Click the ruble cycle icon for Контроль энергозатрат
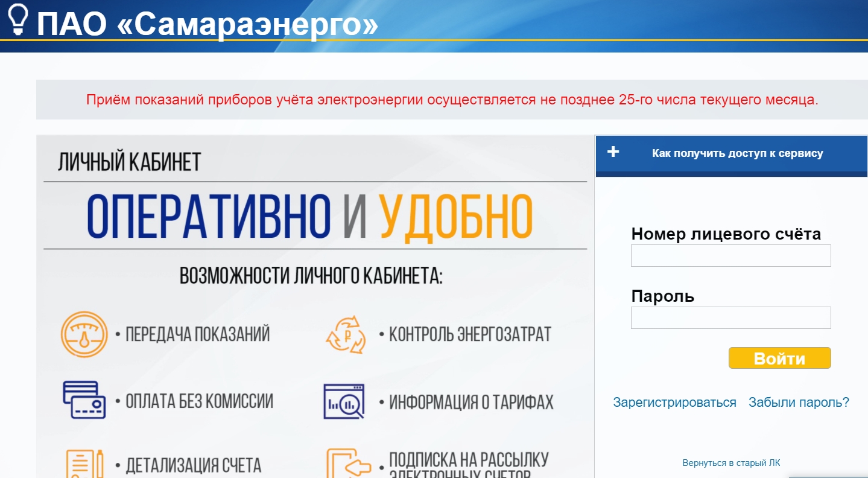This screenshot has height=478, width=868. (x=346, y=334)
